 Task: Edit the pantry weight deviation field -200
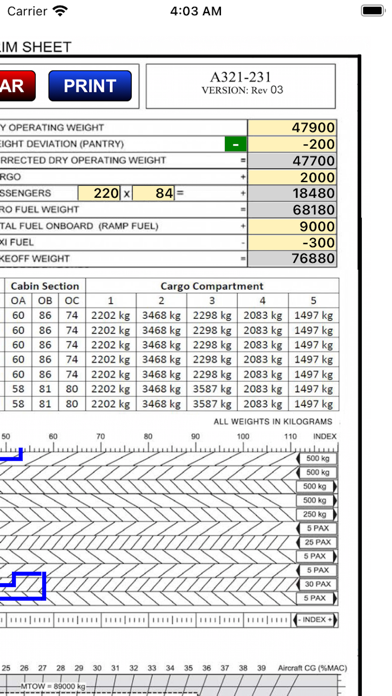[x=292, y=144]
